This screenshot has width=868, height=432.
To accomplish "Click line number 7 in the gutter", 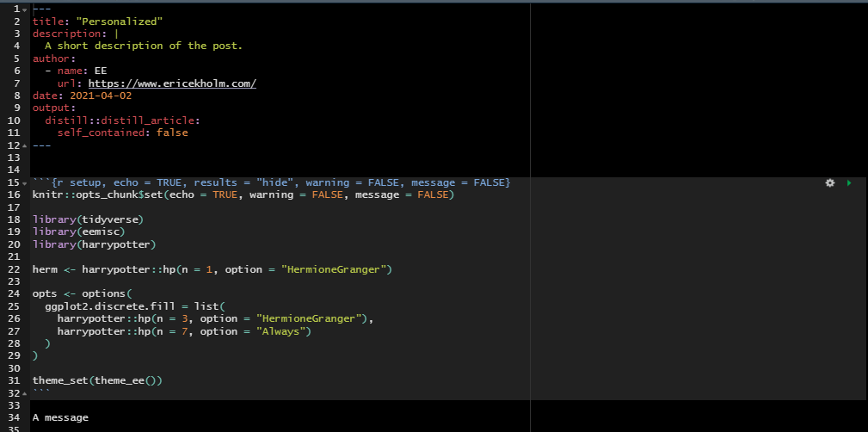I will 16,83.
